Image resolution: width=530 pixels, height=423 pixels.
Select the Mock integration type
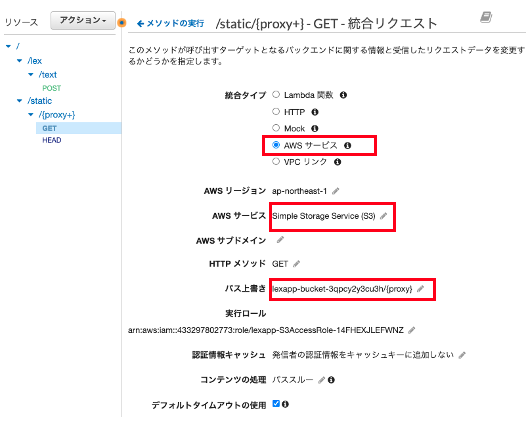[x=276, y=128]
